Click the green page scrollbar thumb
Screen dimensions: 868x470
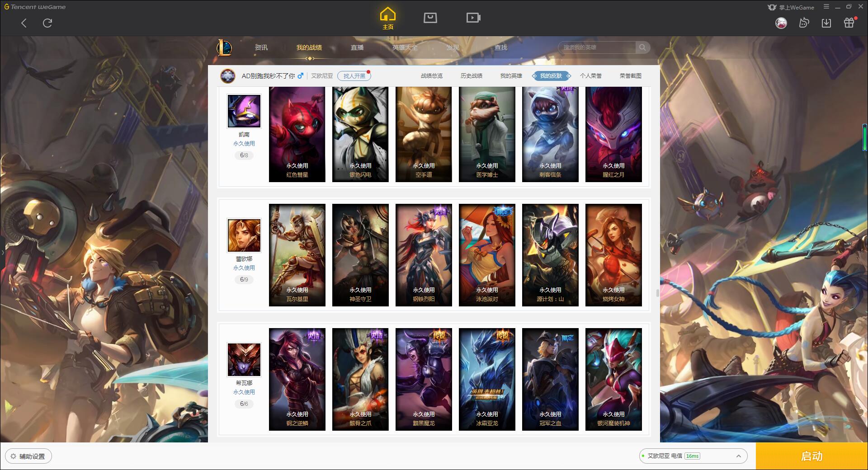click(864, 137)
